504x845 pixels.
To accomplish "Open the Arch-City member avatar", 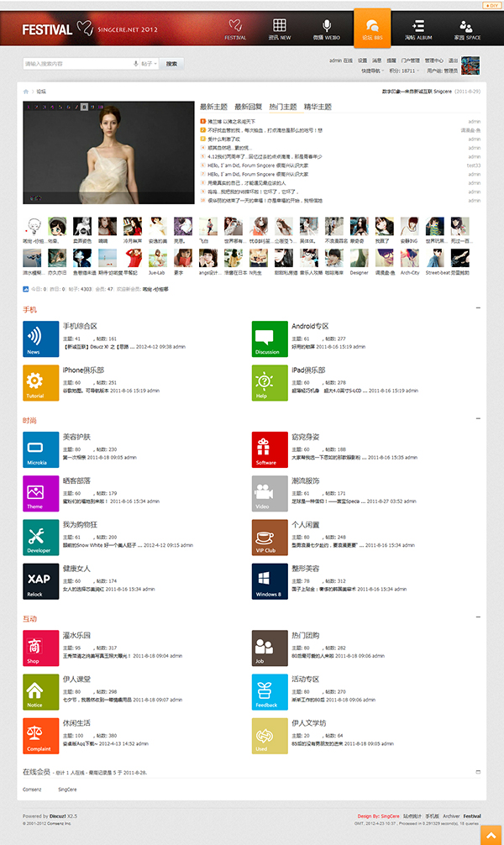I will point(410,259).
